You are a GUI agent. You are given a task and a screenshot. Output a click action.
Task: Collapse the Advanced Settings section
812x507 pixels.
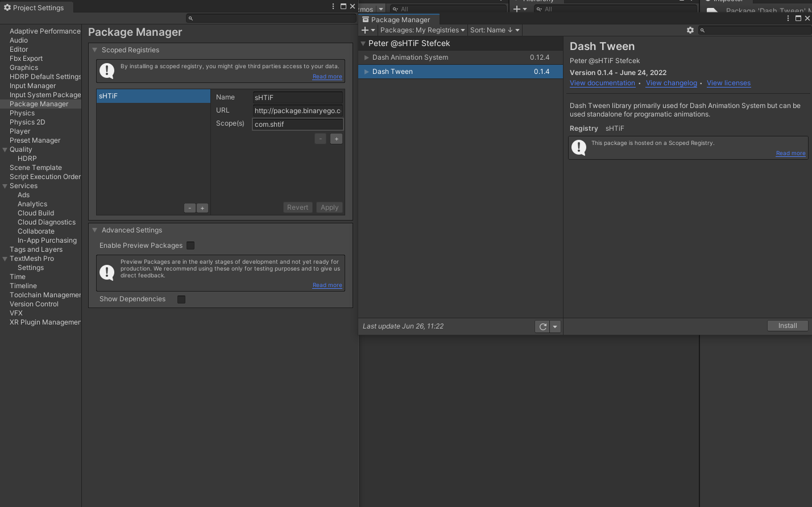(94, 230)
